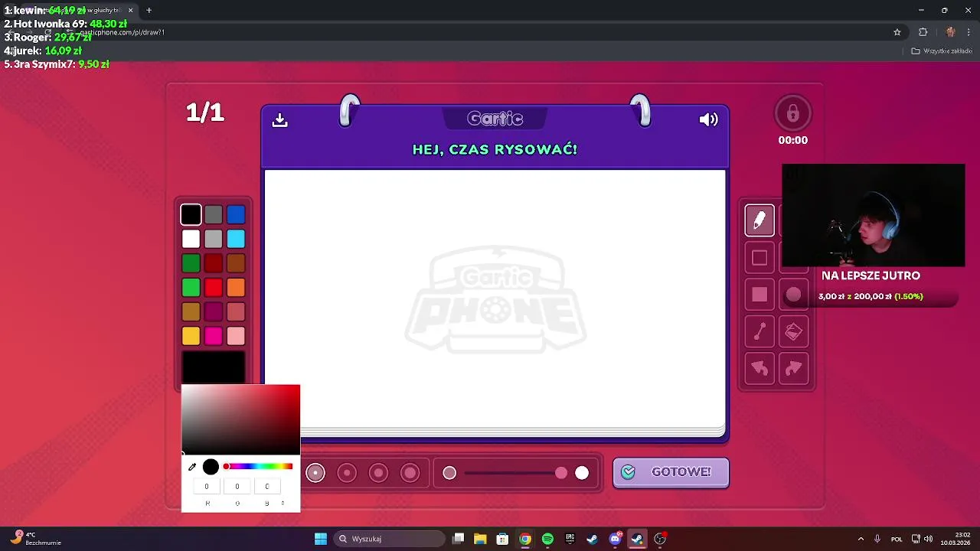Select the paint bucket fill tool
The height and width of the screenshot is (551, 980).
pos(793,331)
